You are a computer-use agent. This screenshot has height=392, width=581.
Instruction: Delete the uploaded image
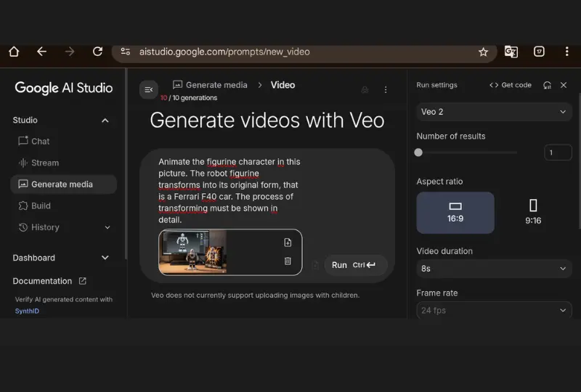pos(288,261)
